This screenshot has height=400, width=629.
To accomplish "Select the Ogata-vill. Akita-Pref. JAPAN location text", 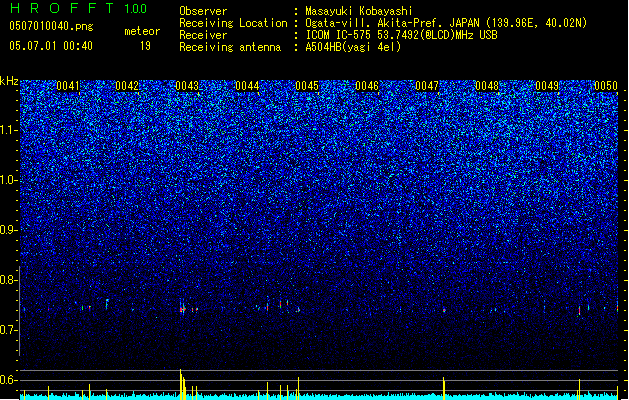I will [x=446, y=23].
